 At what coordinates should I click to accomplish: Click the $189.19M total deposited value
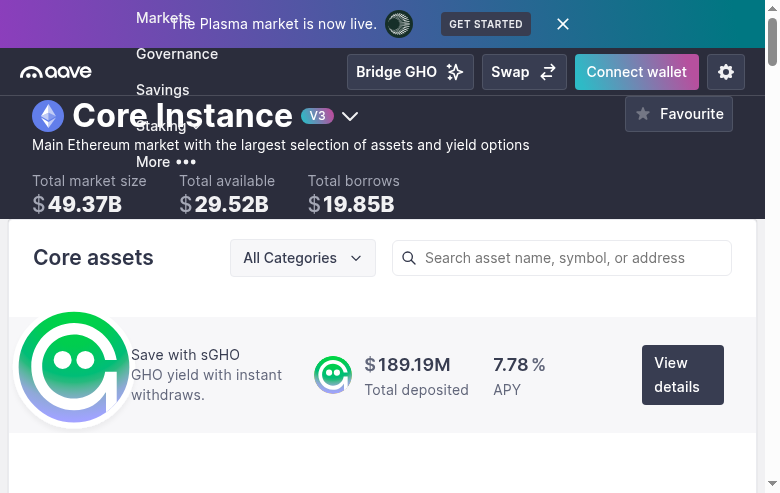tap(407, 365)
